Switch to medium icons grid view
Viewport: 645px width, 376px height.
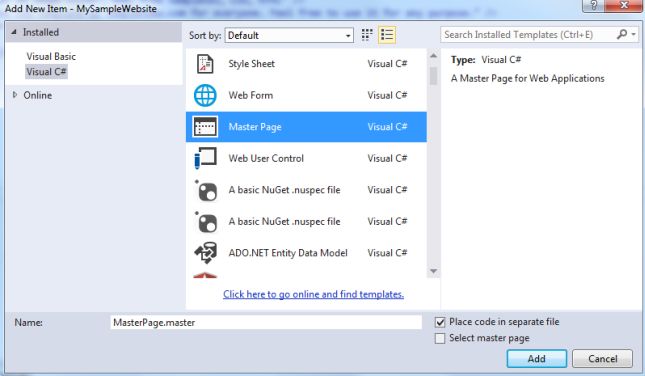pos(367,35)
